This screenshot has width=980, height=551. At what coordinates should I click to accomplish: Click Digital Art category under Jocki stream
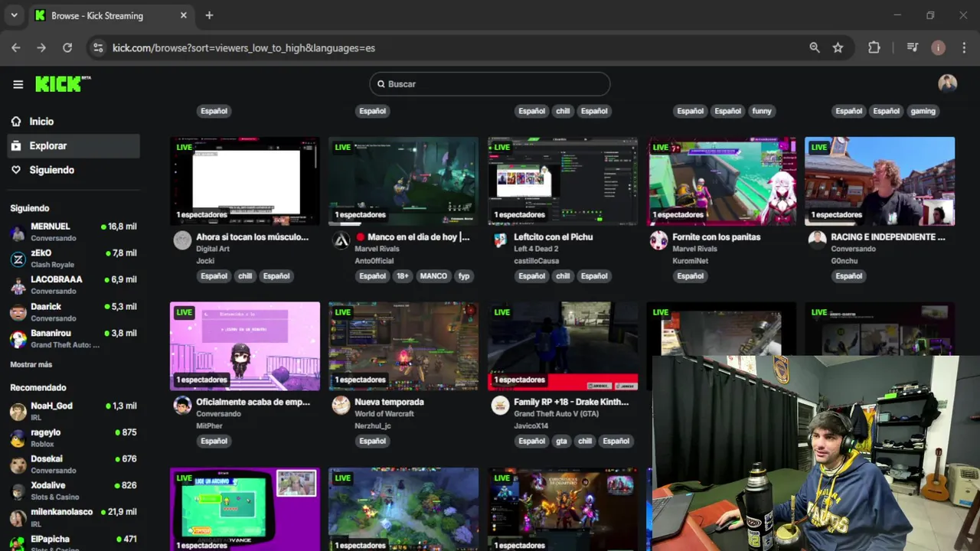tap(213, 249)
